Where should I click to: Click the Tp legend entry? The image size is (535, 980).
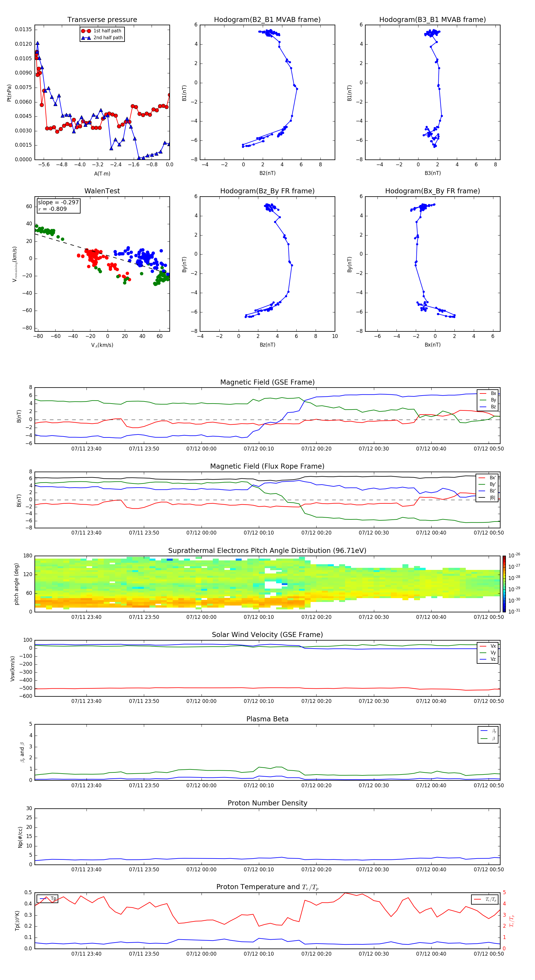pos(48,899)
